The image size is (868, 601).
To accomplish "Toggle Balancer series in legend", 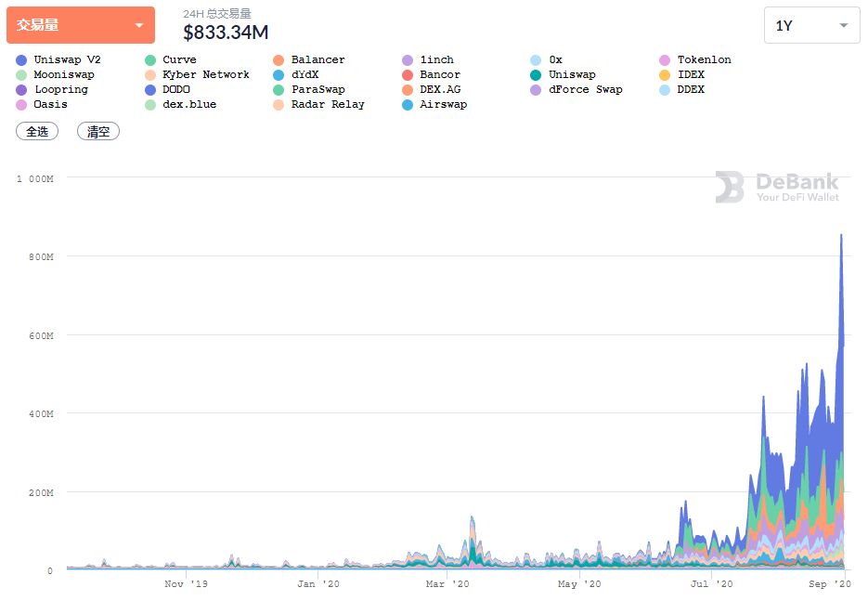I will pyautogui.click(x=309, y=59).
